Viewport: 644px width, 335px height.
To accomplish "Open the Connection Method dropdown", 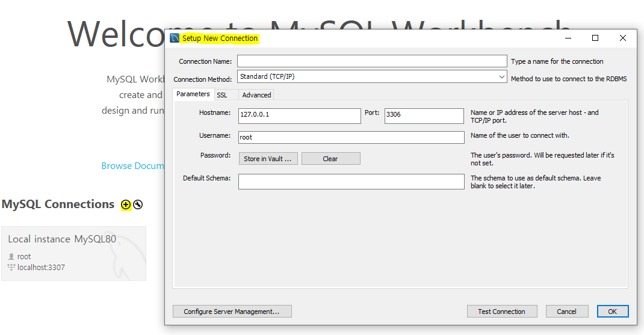I will 372,77.
